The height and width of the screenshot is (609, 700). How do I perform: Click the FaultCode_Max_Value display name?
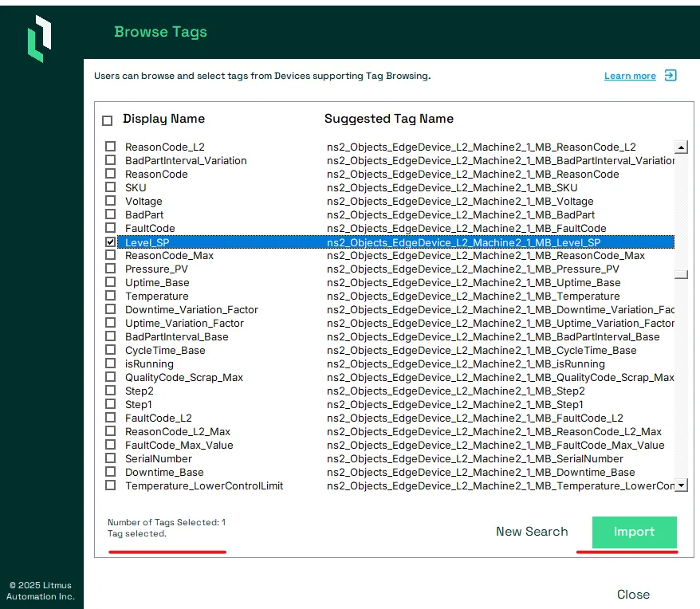[179, 445]
